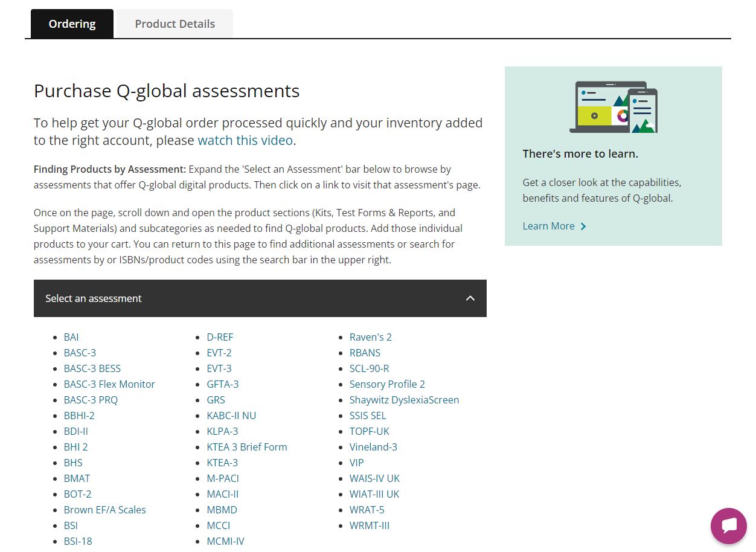Open the Shaywitz DyslexiaScreen link

coord(404,400)
